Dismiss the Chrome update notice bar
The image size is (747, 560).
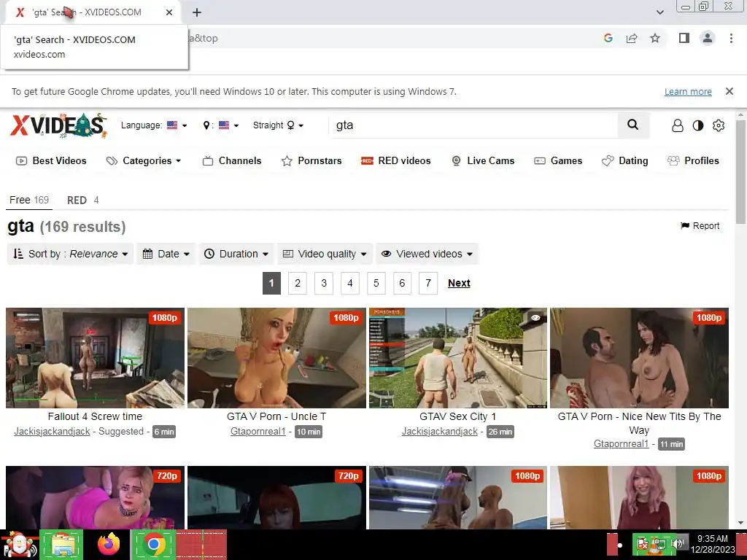(729, 91)
